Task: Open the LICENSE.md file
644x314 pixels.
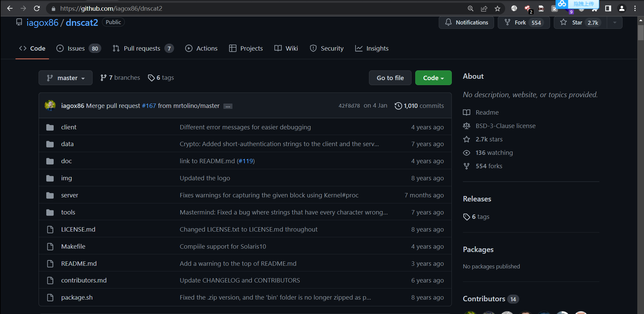Action: [78, 230]
